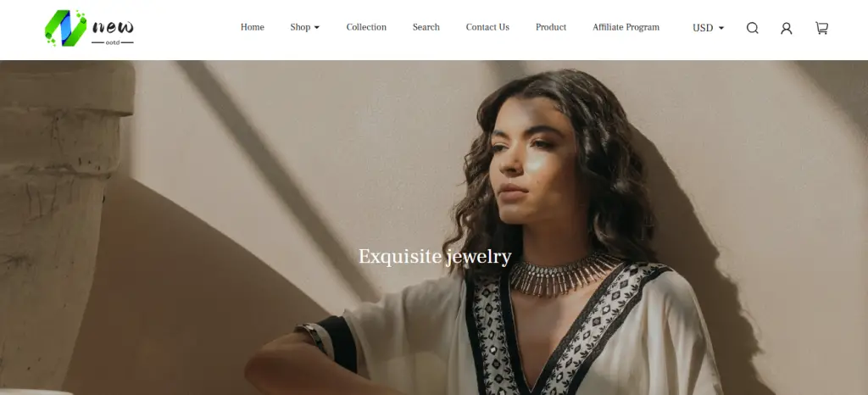Select the Search navigation link

coord(426,27)
